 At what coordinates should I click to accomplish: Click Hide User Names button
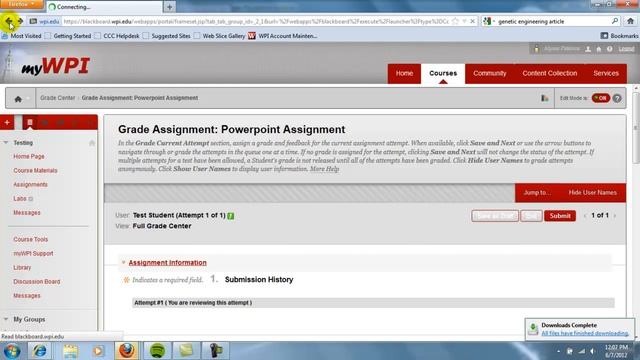[x=592, y=192]
